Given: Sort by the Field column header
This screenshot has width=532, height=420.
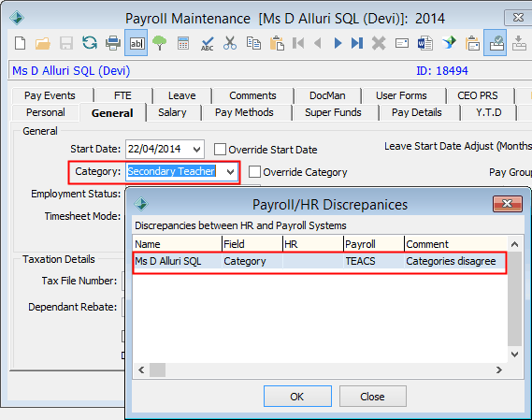Looking at the screenshot, I should (252, 244).
